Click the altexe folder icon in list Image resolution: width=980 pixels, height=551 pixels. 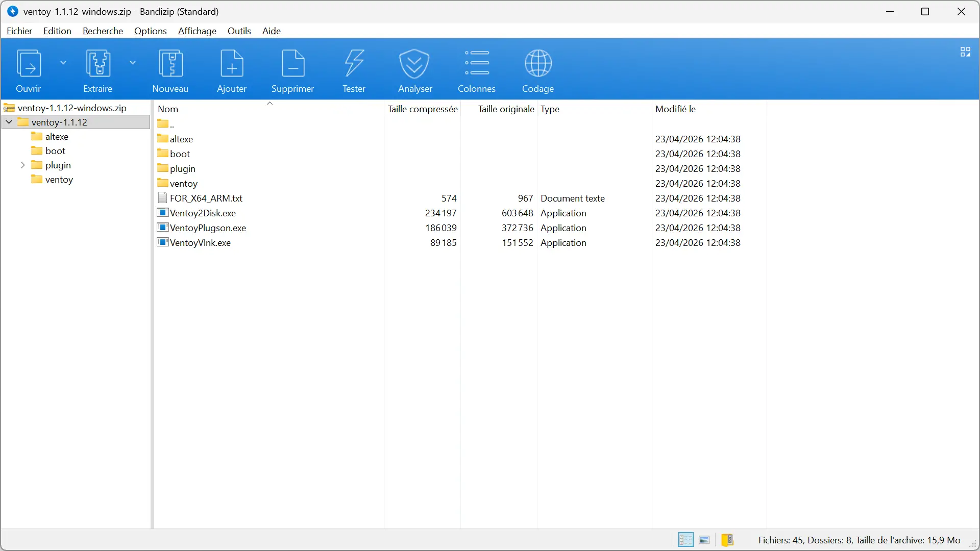(x=163, y=138)
